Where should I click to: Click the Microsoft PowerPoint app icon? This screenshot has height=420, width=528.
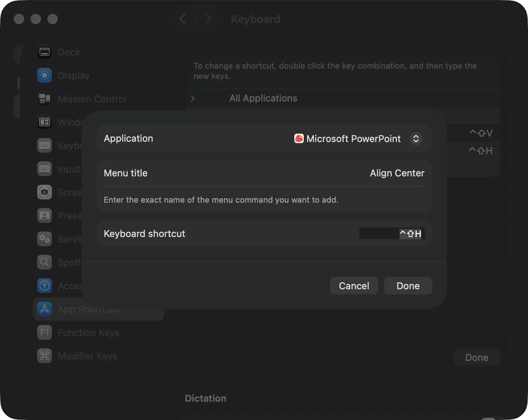click(x=299, y=139)
